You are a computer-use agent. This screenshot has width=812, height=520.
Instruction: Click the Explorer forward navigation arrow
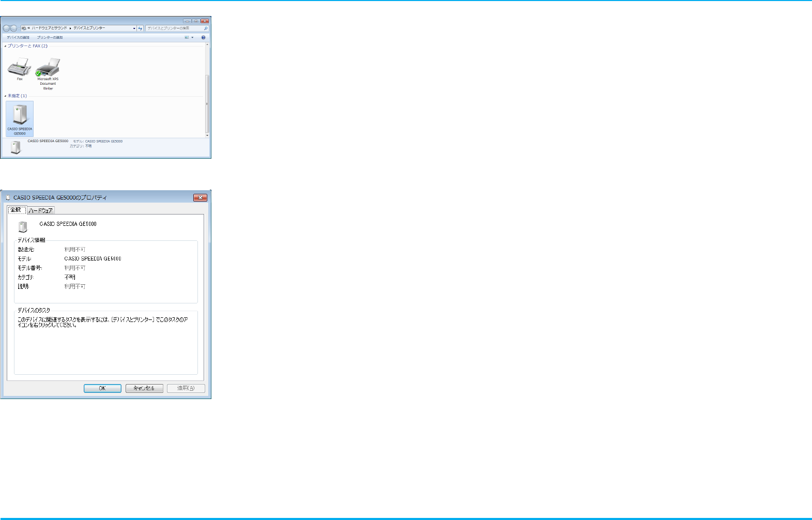(14, 28)
